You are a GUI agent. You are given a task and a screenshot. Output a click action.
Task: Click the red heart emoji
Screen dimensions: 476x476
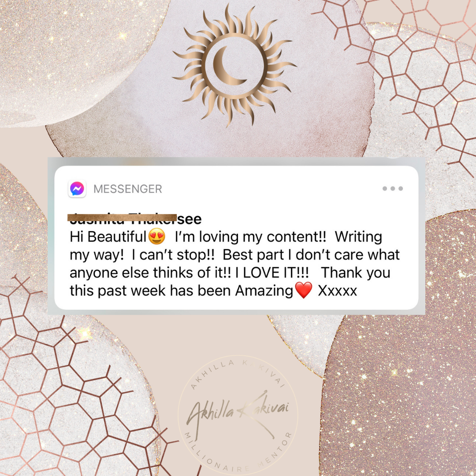coord(304,290)
